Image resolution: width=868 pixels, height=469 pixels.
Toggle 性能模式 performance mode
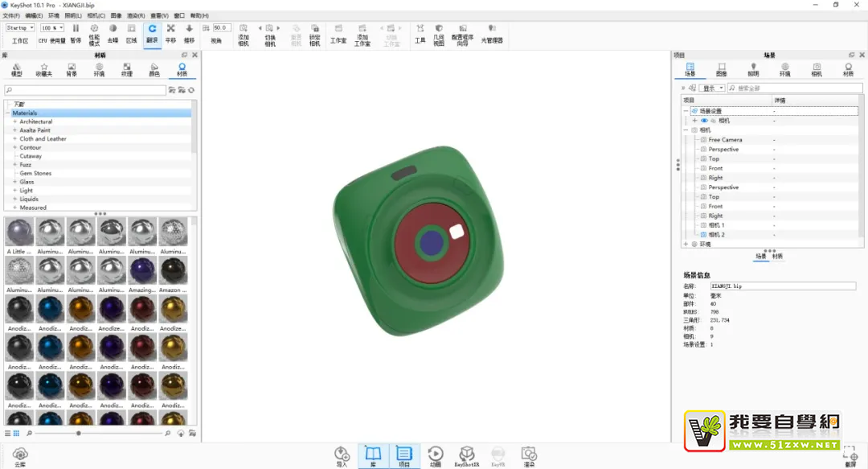pos(94,35)
